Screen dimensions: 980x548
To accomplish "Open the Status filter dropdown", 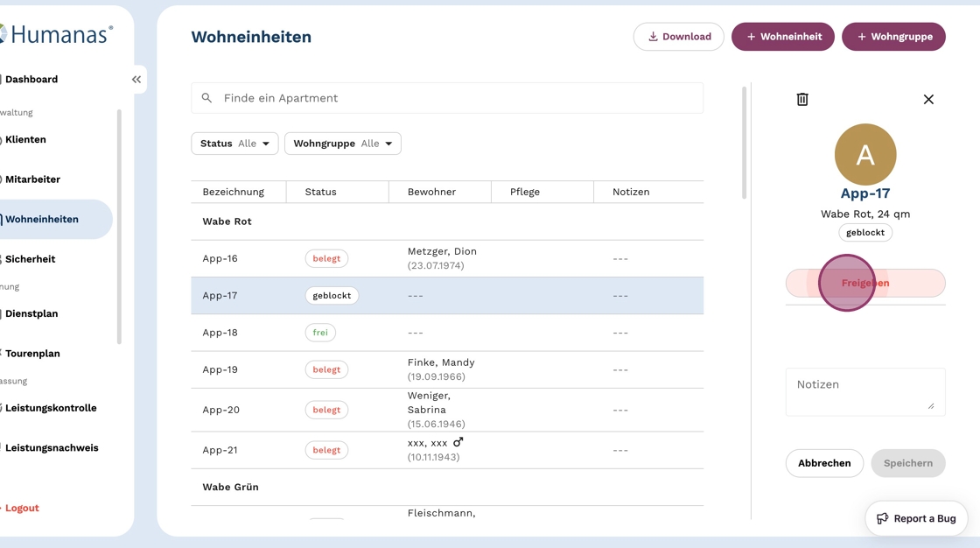I will pos(234,144).
